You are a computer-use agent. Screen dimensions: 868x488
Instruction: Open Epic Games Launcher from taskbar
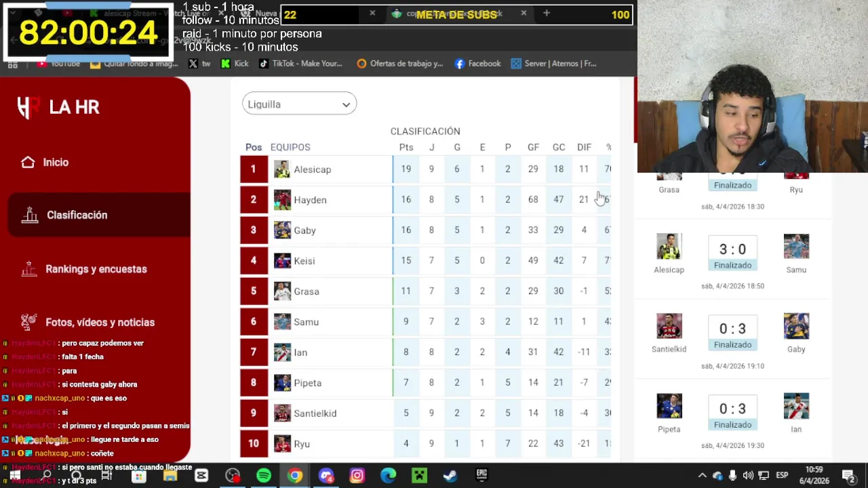tap(481, 476)
